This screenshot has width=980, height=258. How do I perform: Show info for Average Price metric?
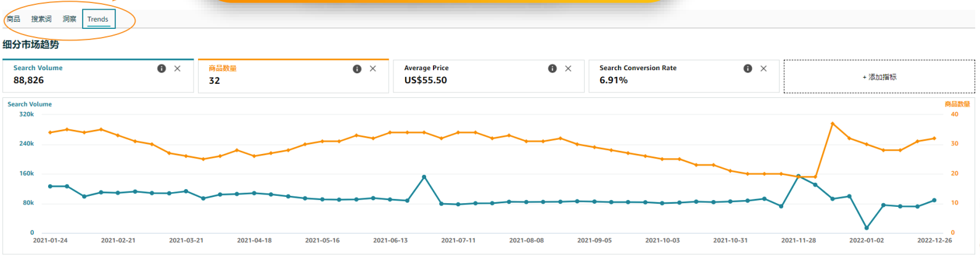553,68
